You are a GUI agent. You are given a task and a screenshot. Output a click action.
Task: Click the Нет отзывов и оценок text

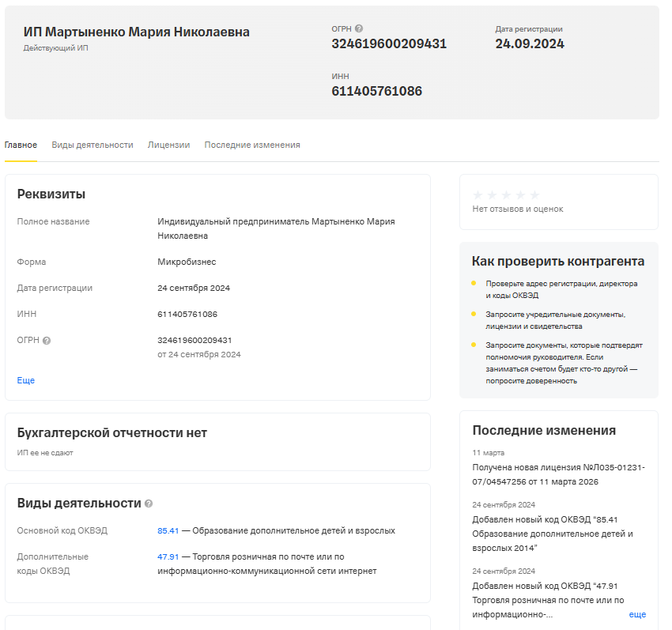pos(518,209)
